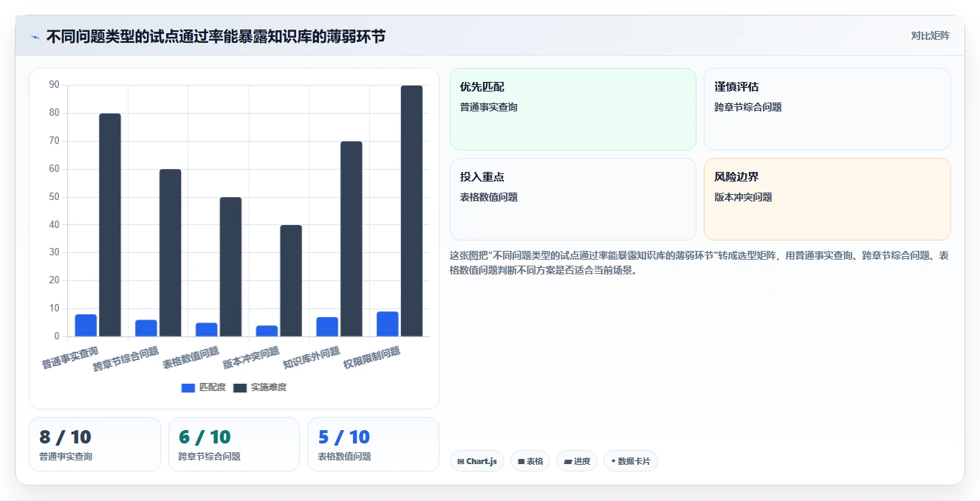This screenshot has height=501, width=980.
Task: Select the 优先匹配 card
Action: [x=572, y=109]
